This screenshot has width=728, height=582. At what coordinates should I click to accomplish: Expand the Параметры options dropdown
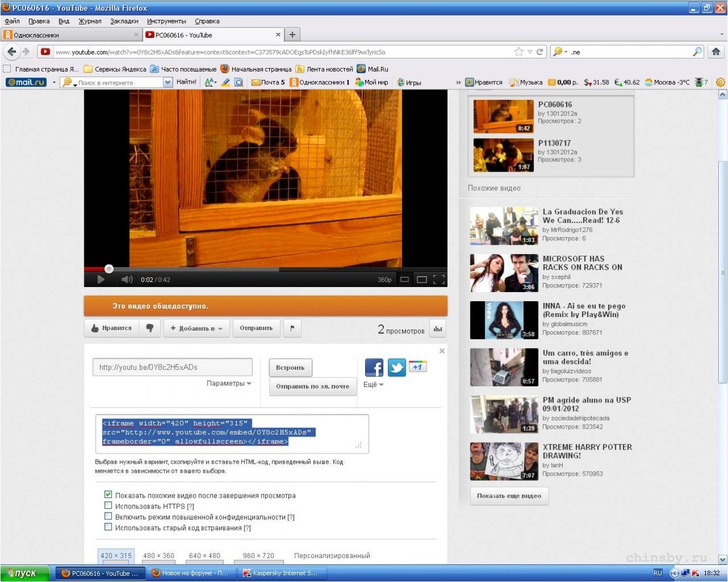coord(229,384)
